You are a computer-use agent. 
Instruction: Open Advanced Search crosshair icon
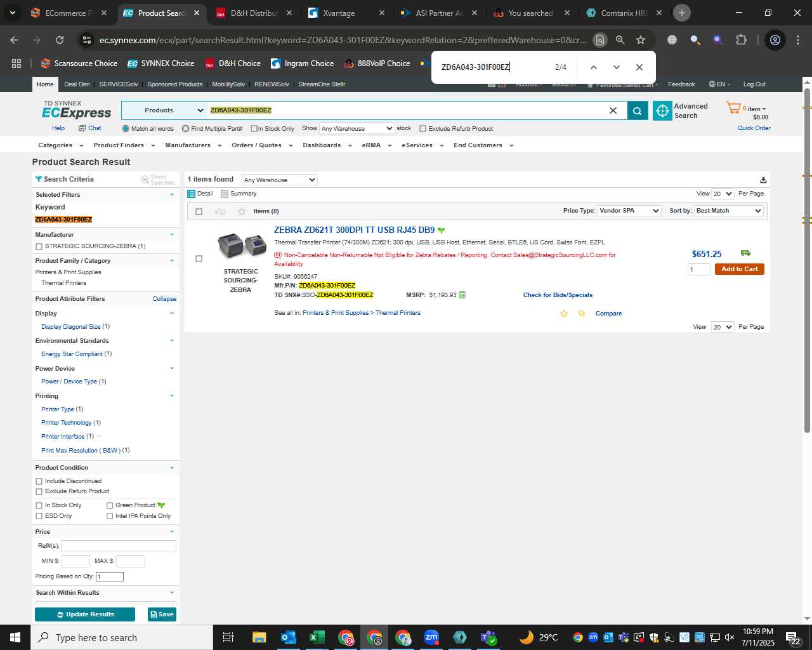coord(662,110)
